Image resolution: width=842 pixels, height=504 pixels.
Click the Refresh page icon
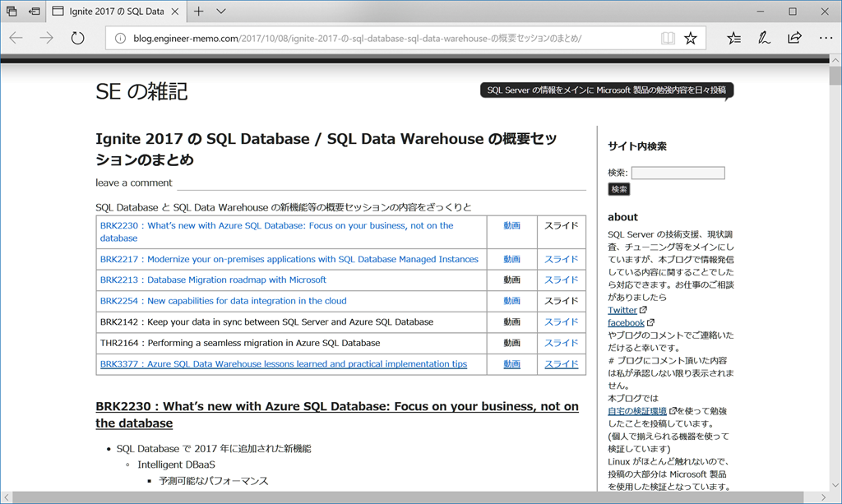click(77, 38)
